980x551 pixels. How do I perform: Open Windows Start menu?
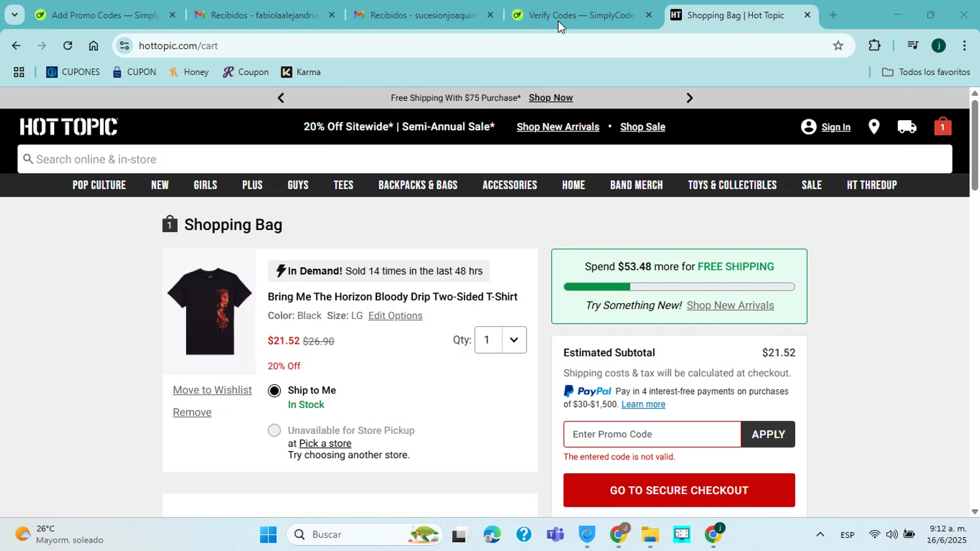pyautogui.click(x=268, y=535)
